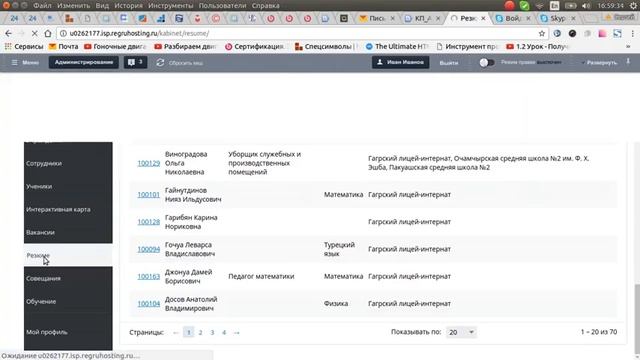Open the Вид menu
Image resolution: width=640 pixels, height=360 pixels.
click(102, 6)
